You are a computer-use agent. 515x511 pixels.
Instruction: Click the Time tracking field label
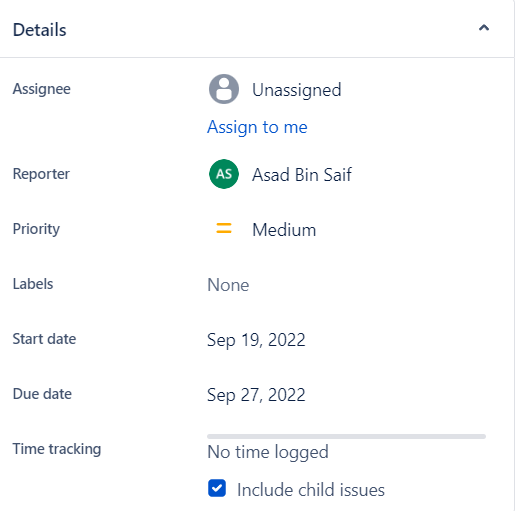[57, 449]
